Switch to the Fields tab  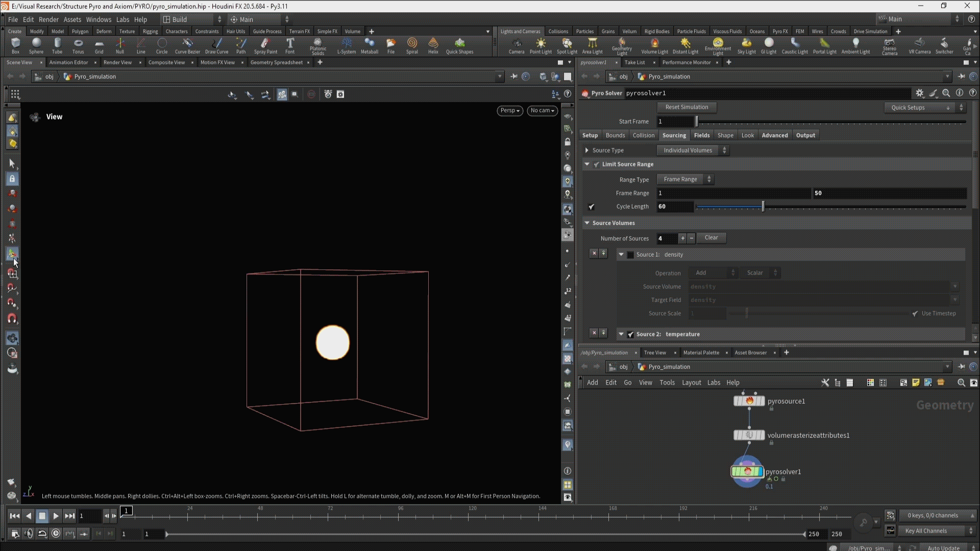[701, 135]
